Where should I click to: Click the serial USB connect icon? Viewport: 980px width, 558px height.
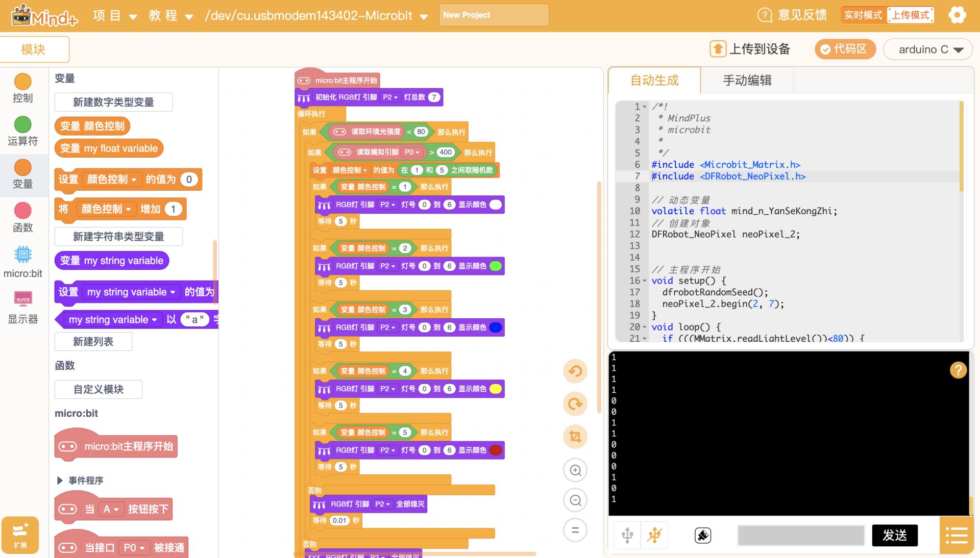pos(627,535)
